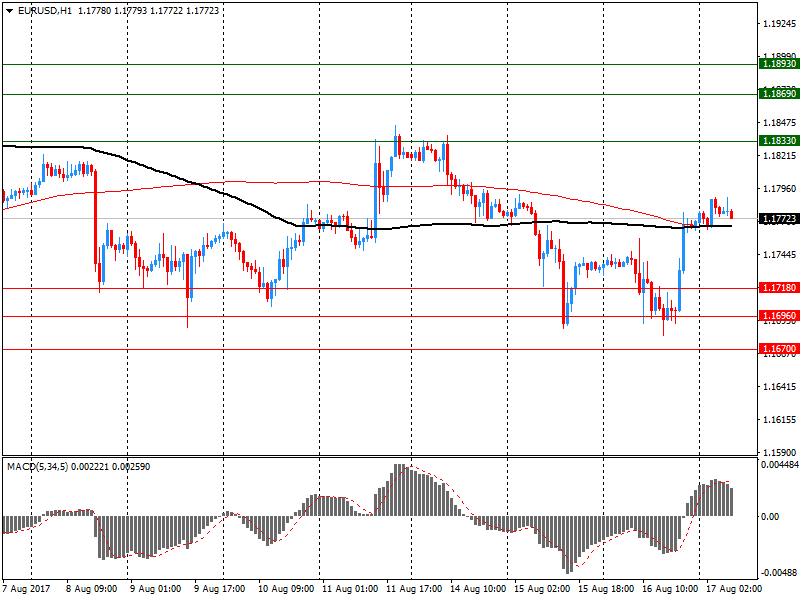
Task: Click the 1.18930 resistance level label
Action: pyautogui.click(x=779, y=64)
